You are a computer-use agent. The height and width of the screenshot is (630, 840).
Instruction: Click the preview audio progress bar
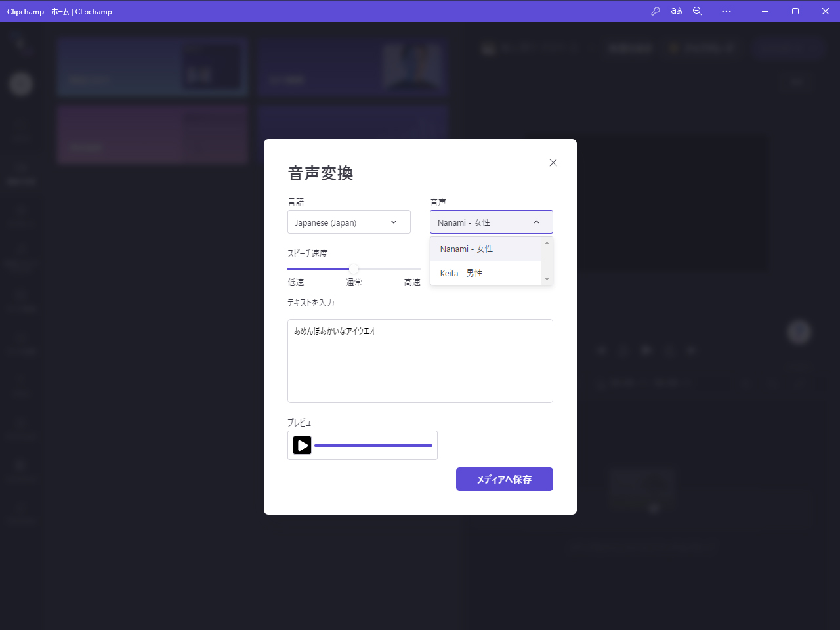373,446
